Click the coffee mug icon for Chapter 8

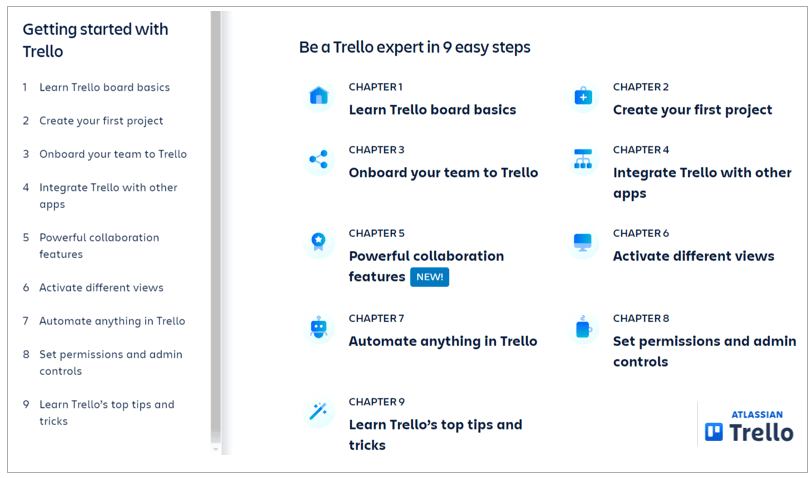pyautogui.click(x=583, y=327)
